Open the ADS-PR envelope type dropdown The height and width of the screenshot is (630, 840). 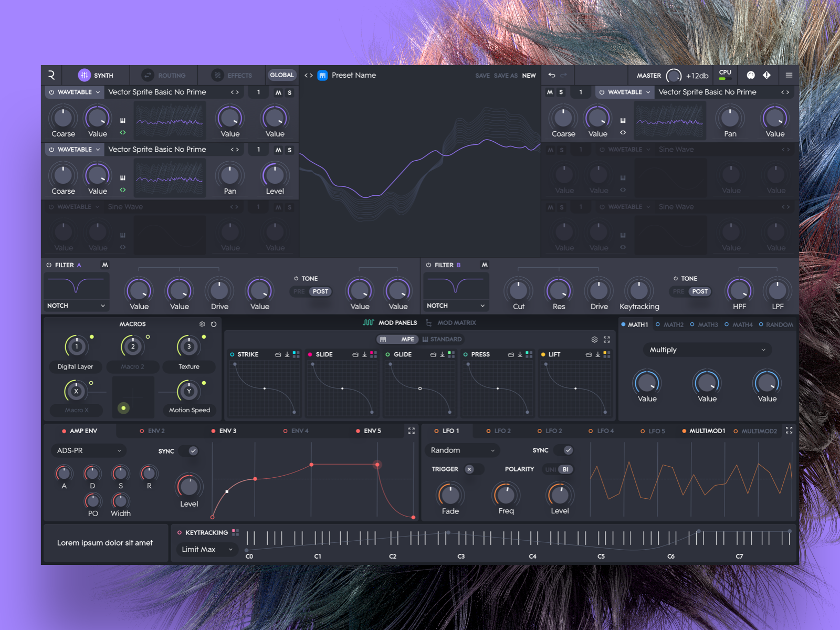89,450
